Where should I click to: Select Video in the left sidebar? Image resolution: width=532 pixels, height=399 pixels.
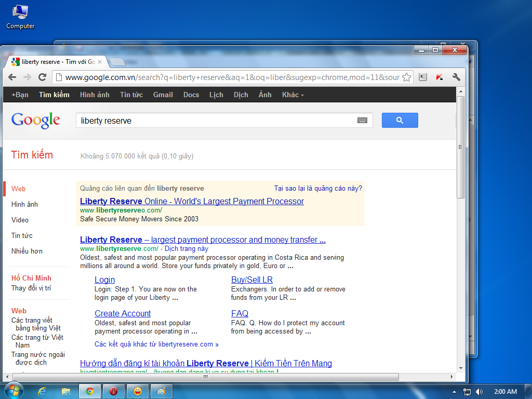pos(20,220)
